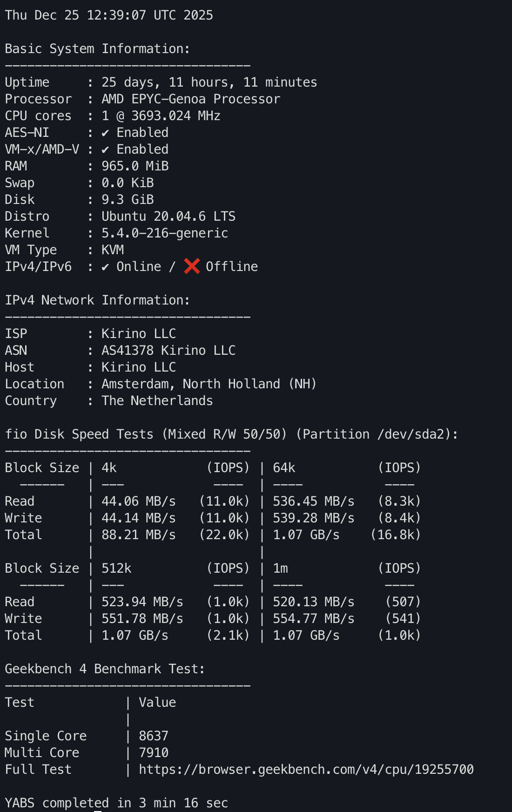
Task: Click the Single Core score 8637
Action: [x=153, y=736]
